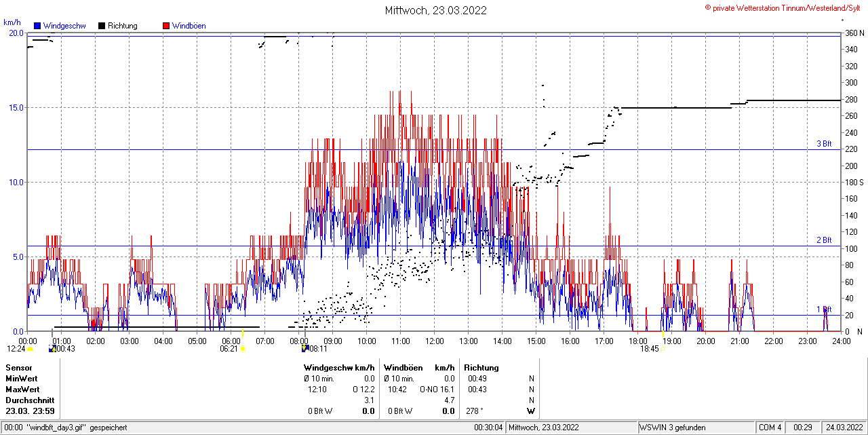Click the moonset icon beside 08:11
868x435 pixels.
[x=305, y=349]
